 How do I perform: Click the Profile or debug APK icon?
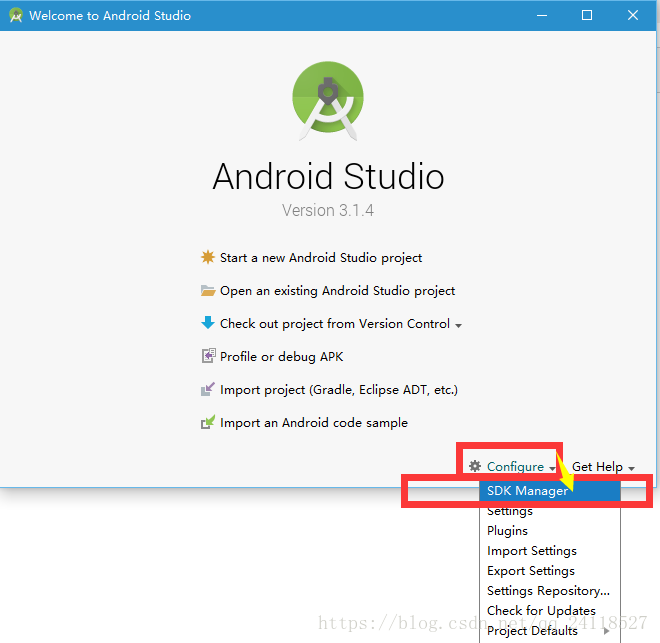pos(208,356)
